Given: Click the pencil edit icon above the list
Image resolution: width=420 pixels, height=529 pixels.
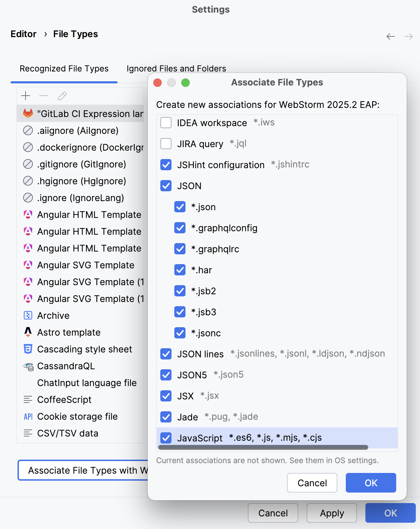Looking at the screenshot, I should tap(63, 96).
